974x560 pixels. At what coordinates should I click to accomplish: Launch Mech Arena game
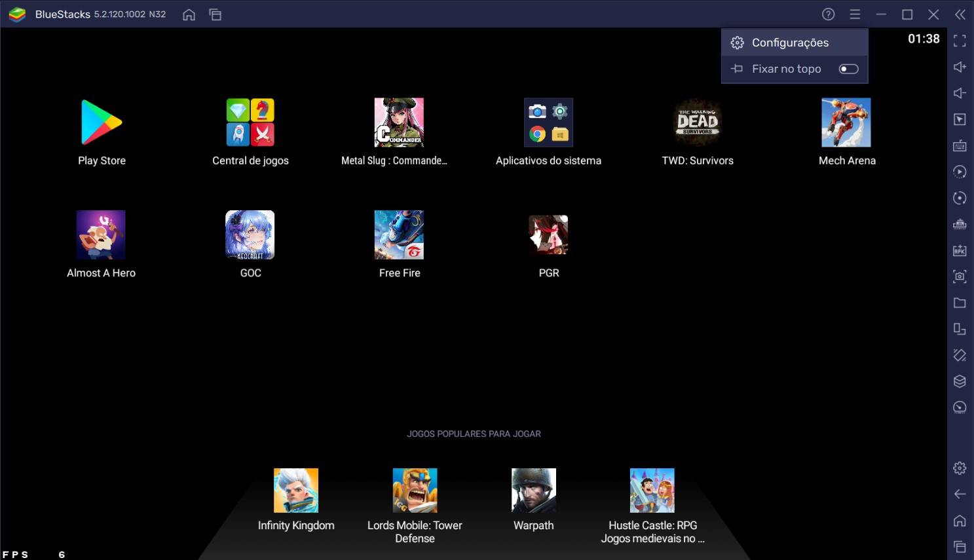click(x=846, y=122)
